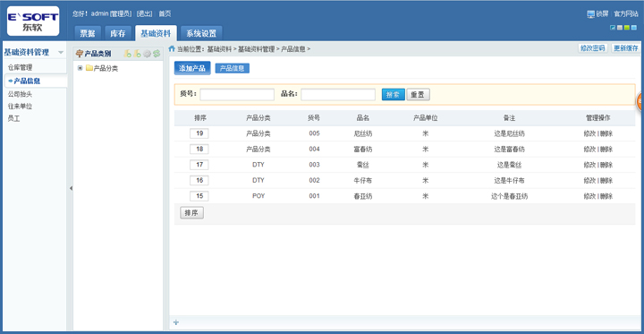Open the 官方网站 link
Viewport: 644px width, 334px height.
tap(626, 14)
